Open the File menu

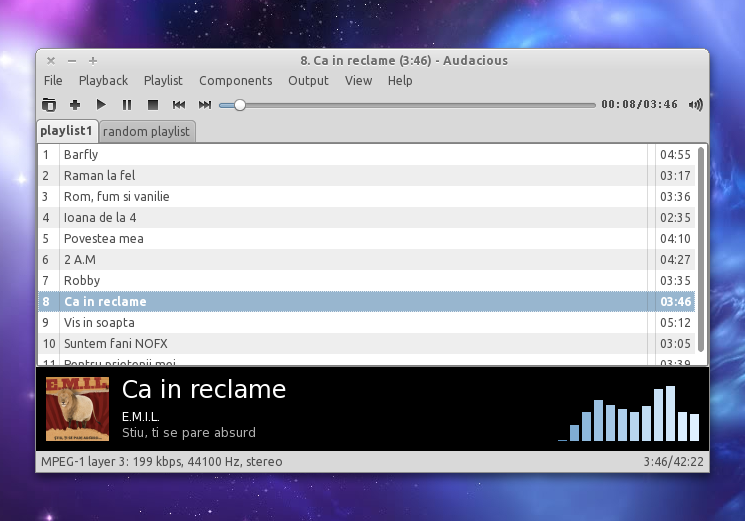[x=53, y=81]
